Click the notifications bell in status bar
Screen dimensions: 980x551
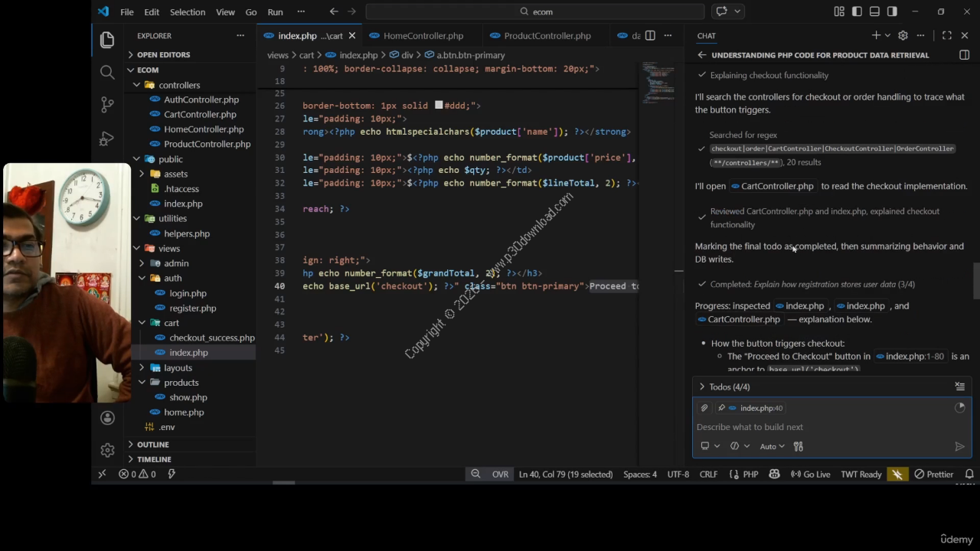tap(969, 474)
